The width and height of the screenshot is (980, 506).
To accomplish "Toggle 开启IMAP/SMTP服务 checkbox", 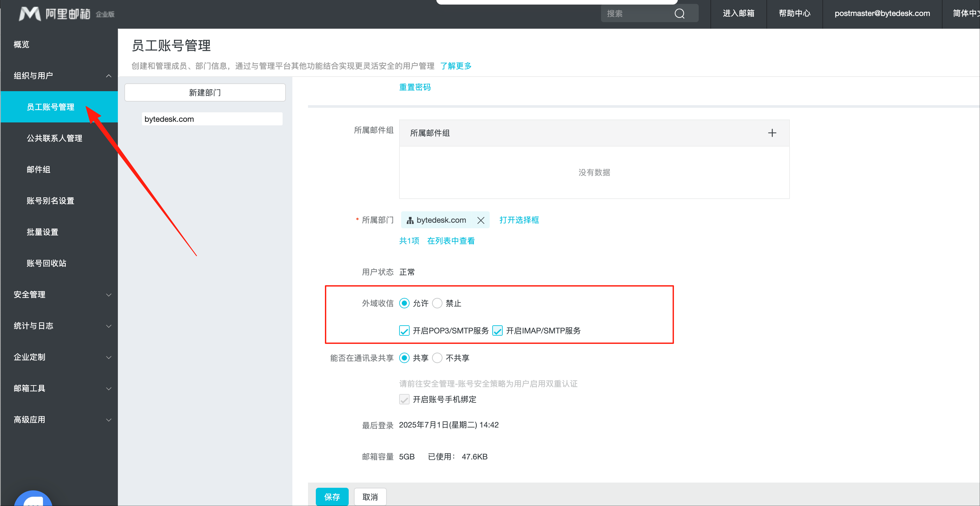I will [497, 330].
